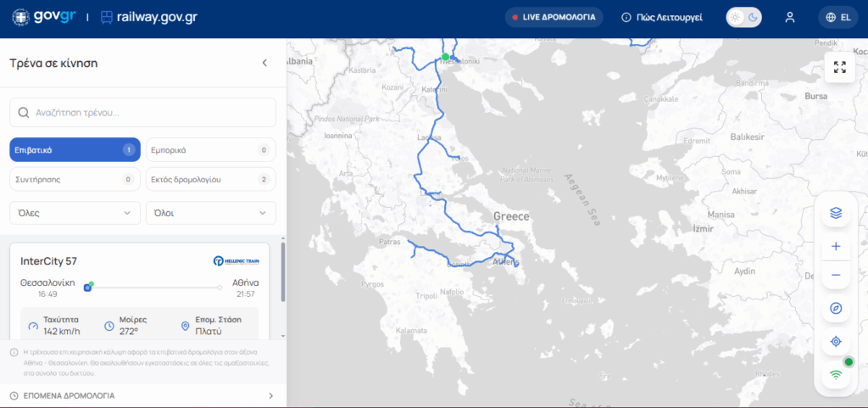Image resolution: width=868 pixels, height=408 pixels.
Task: Collapse the Τρένα σε κίνηση panel
Action: pos(264,63)
